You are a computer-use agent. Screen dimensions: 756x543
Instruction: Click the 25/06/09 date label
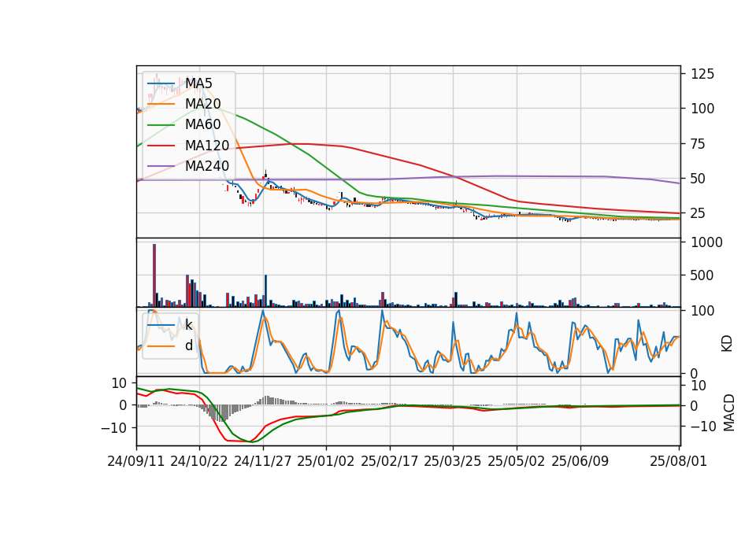[580, 461]
